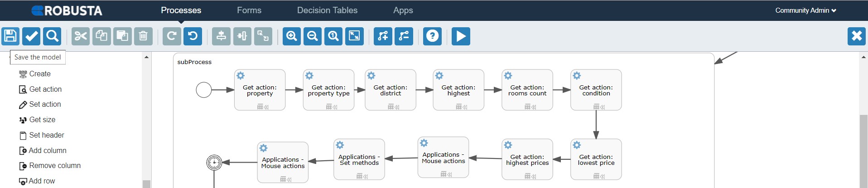Click the palette scroll-up arrow
868x188 pixels.
146,57
